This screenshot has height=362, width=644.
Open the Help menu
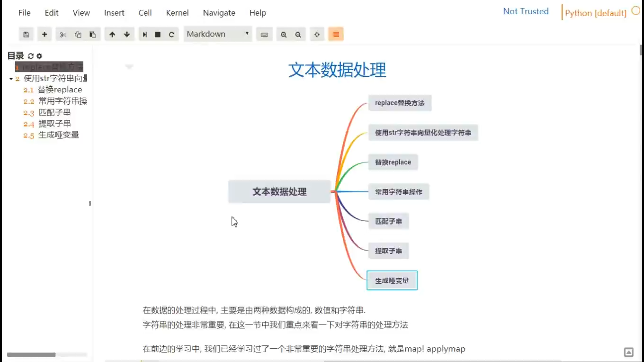pos(258,13)
